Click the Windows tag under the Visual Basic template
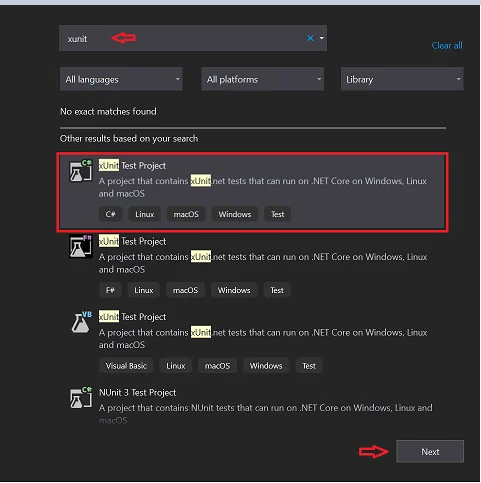This screenshot has width=481, height=483. point(266,366)
